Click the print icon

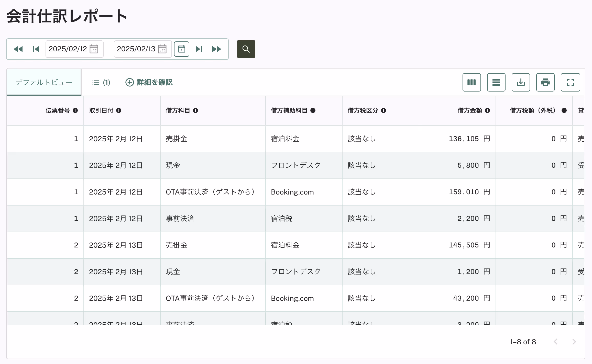click(545, 82)
